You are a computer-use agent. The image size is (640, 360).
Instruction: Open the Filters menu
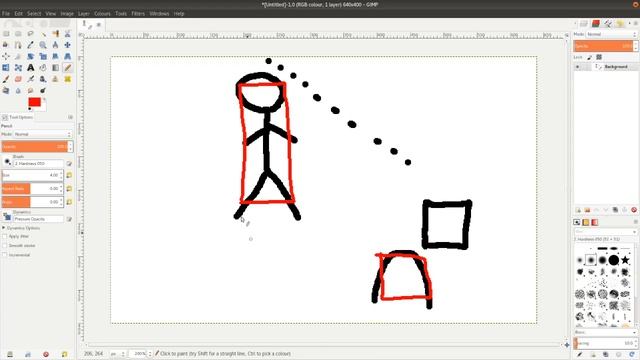point(138,13)
